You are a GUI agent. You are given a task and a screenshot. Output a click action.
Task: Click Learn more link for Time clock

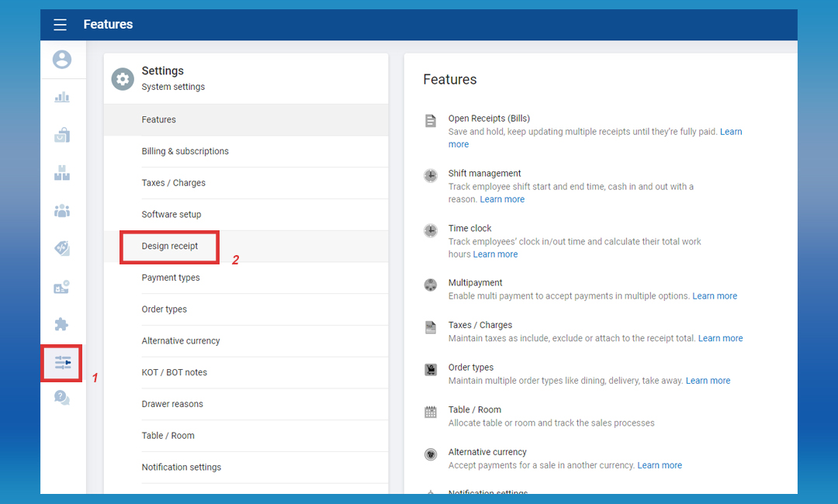[x=495, y=254]
